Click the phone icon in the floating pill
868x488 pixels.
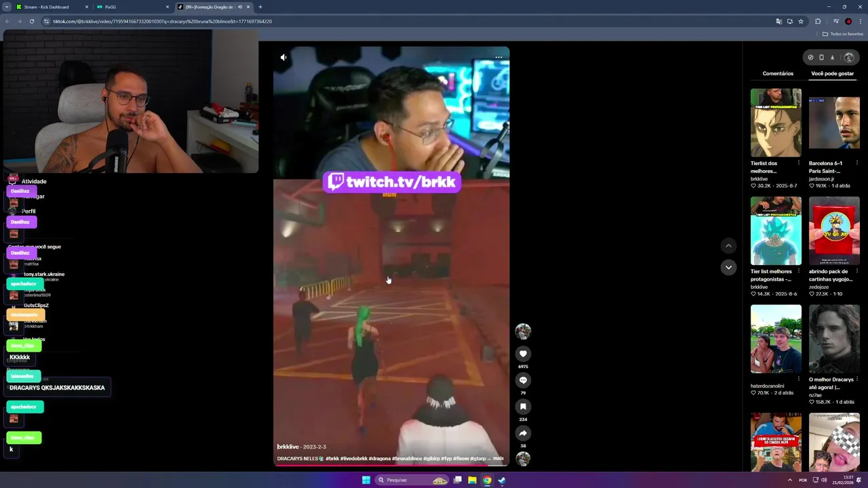click(821, 58)
